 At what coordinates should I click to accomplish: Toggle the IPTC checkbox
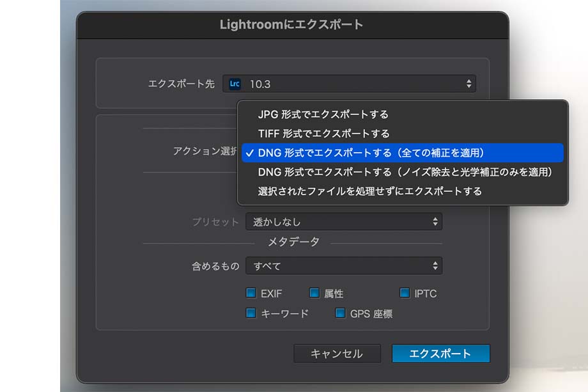click(x=405, y=293)
